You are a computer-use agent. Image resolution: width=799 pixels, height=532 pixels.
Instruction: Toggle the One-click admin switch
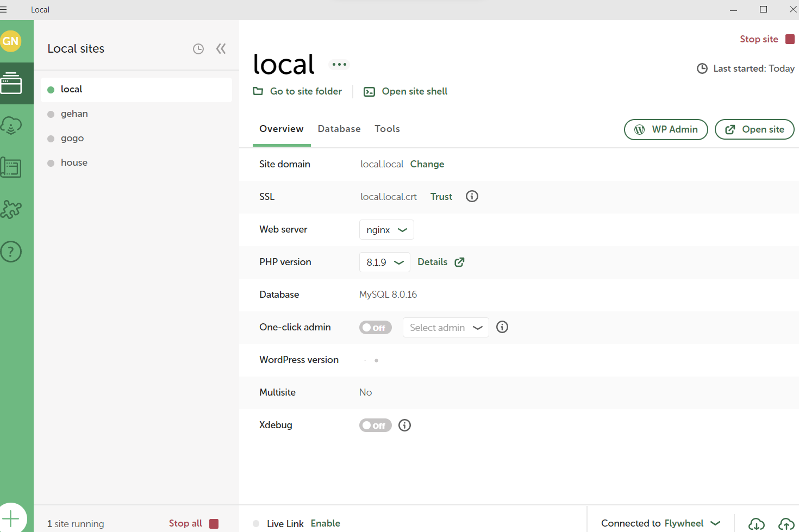click(375, 328)
